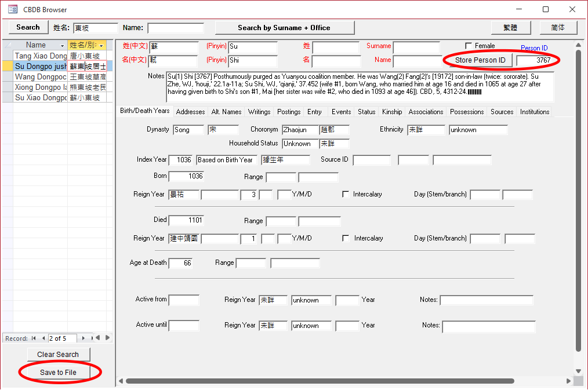This screenshot has height=390, width=588.
Task: Tick the Female checkbox
Action: (x=469, y=46)
